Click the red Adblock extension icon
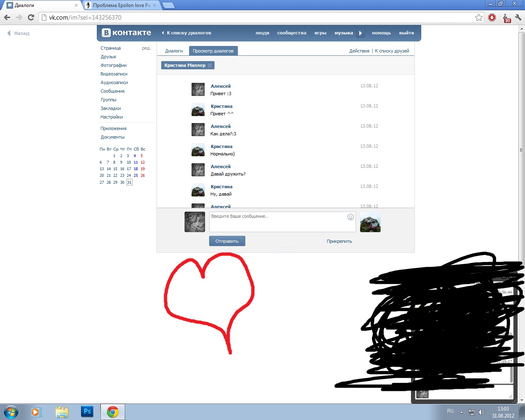Screen dimensions: 525x420 pos(492,18)
